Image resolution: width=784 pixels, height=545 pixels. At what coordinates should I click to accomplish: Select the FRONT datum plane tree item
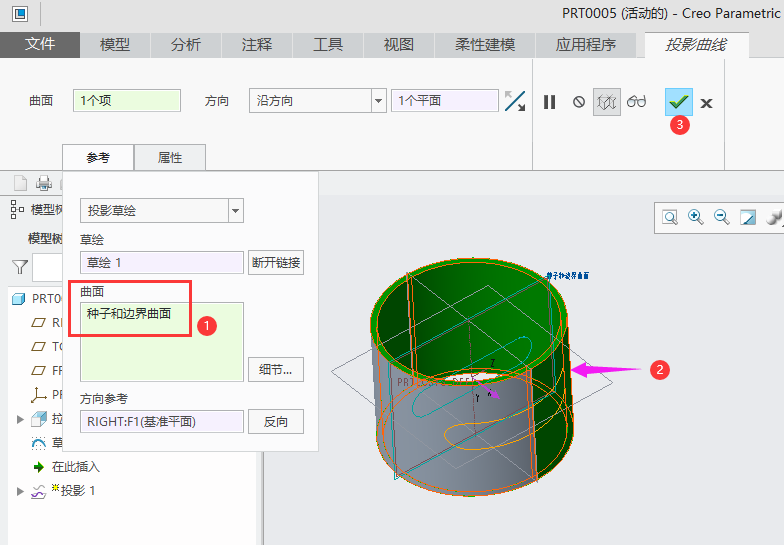pyautogui.click(x=47, y=370)
